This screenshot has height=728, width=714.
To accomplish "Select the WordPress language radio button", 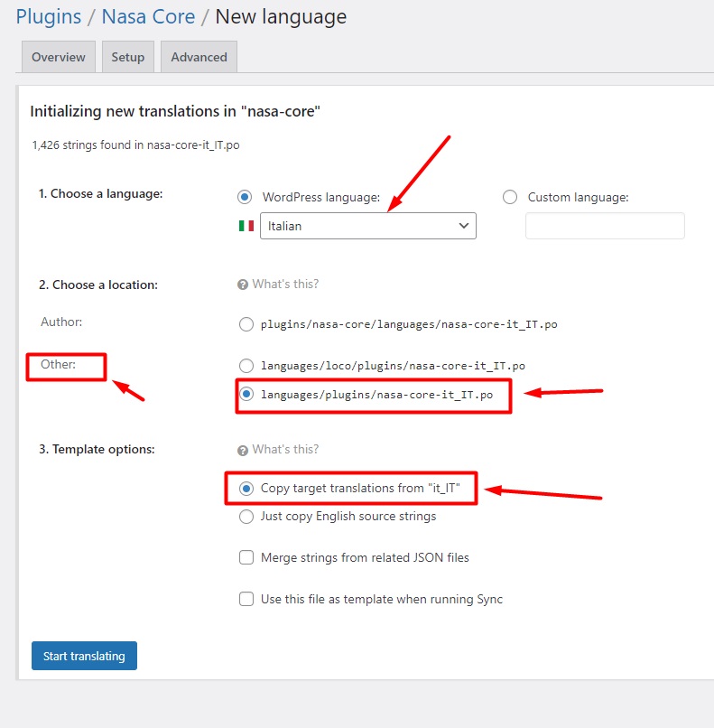I will 244,197.
